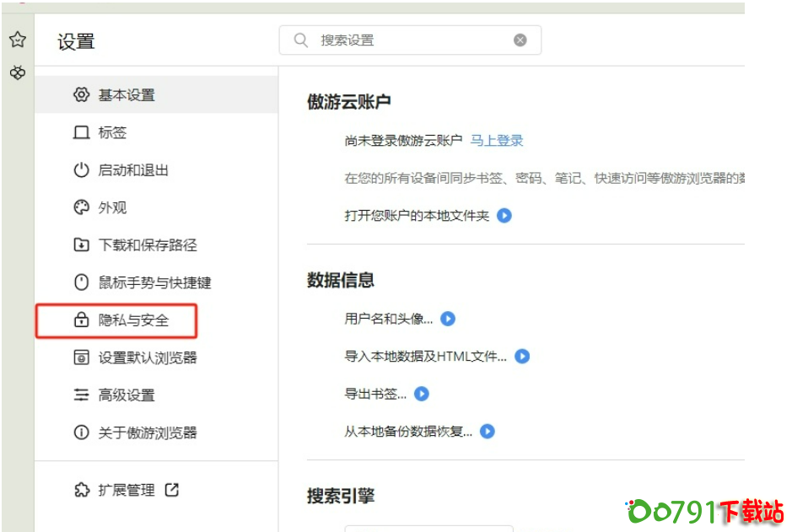792x532 pixels.
Task: Click arrow next to 打开您账户的本地文件夹
Action: [x=504, y=216]
